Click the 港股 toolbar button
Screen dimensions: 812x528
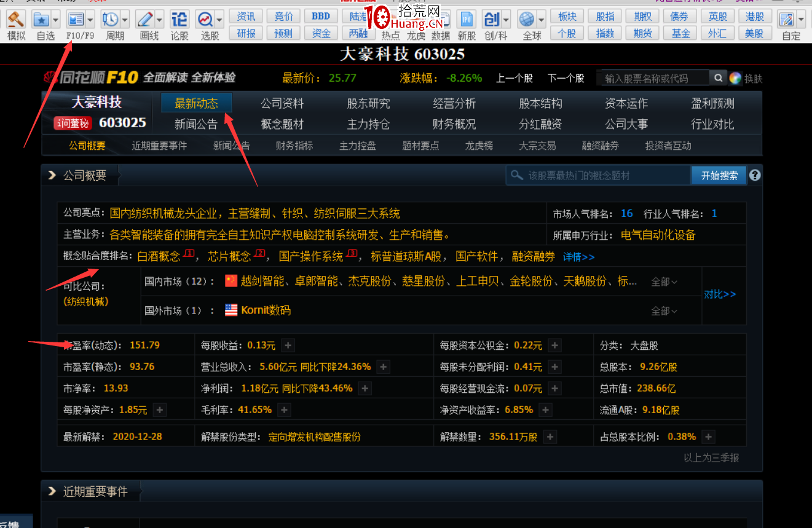click(755, 16)
